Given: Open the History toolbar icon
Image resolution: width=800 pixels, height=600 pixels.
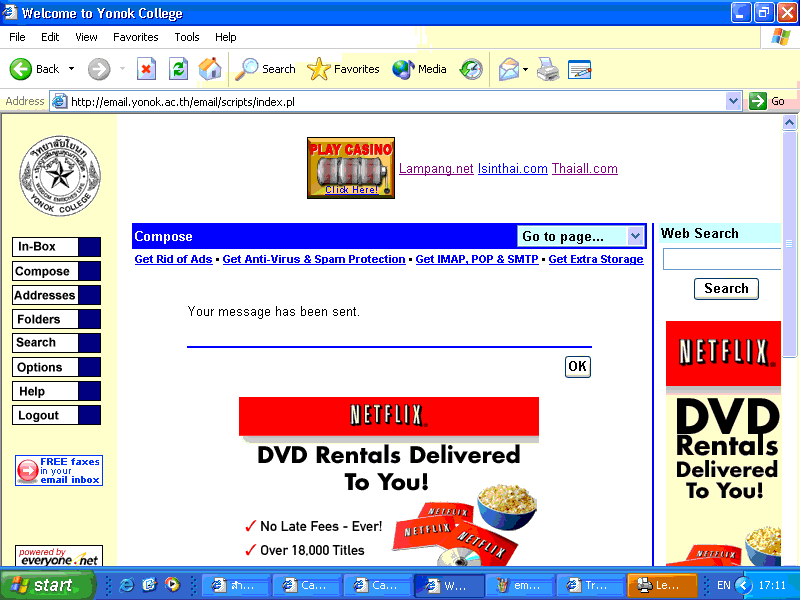Looking at the screenshot, I should click(x=471, y=69).
